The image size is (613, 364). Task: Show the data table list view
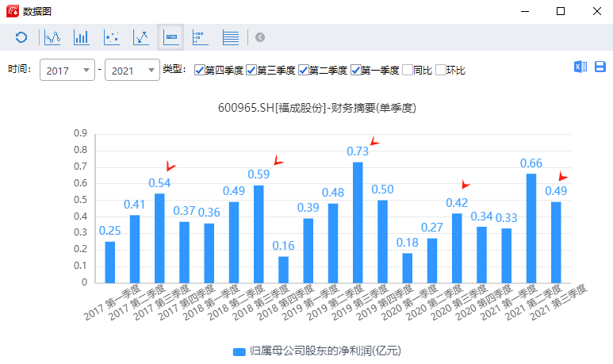pyautogui.click(x=230, y=37)
